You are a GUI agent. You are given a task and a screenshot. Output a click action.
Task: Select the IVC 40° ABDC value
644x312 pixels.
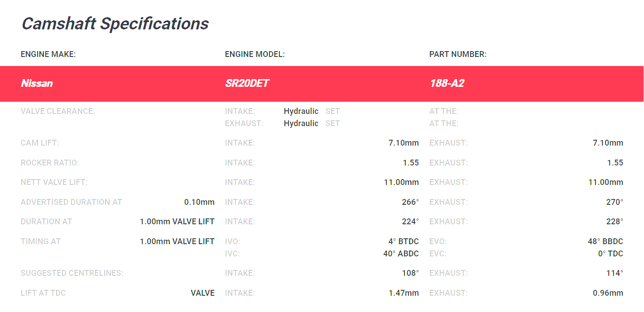click(401, 254)
